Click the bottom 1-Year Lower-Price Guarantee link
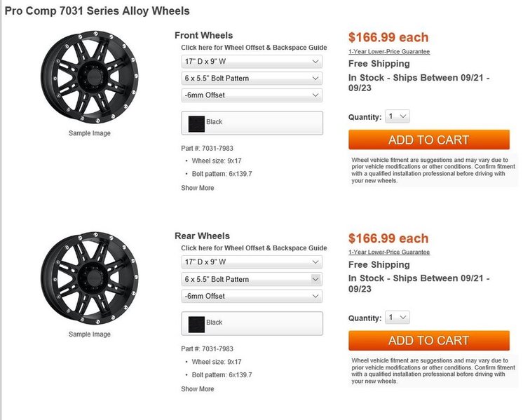Screen dimensions: 523x420 point(389,252)
